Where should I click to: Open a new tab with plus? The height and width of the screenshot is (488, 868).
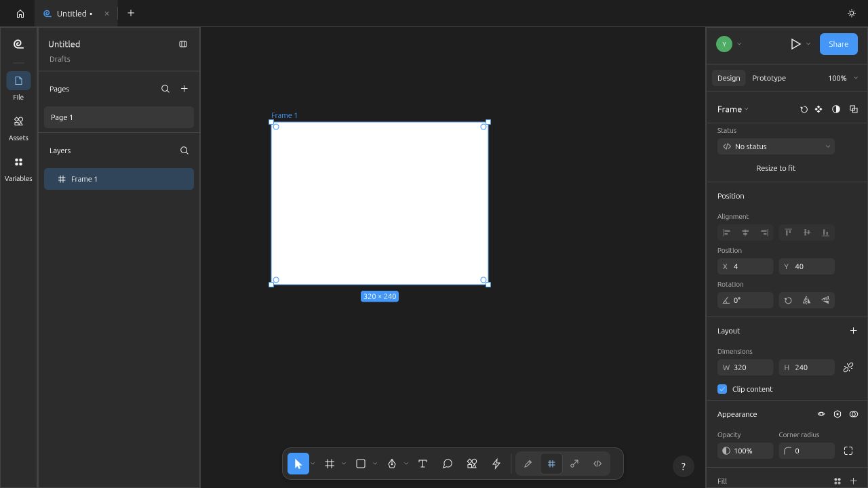click(131, 13)
